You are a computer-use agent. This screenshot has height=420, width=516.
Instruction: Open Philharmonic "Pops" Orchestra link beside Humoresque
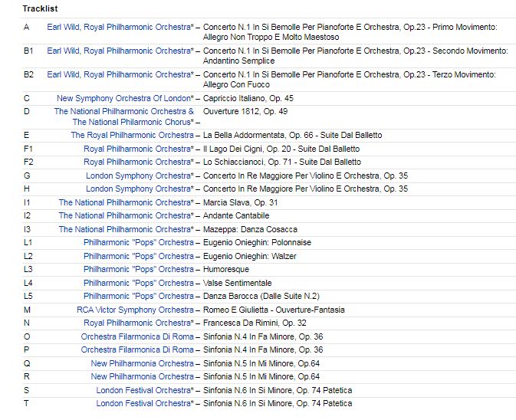138,270
